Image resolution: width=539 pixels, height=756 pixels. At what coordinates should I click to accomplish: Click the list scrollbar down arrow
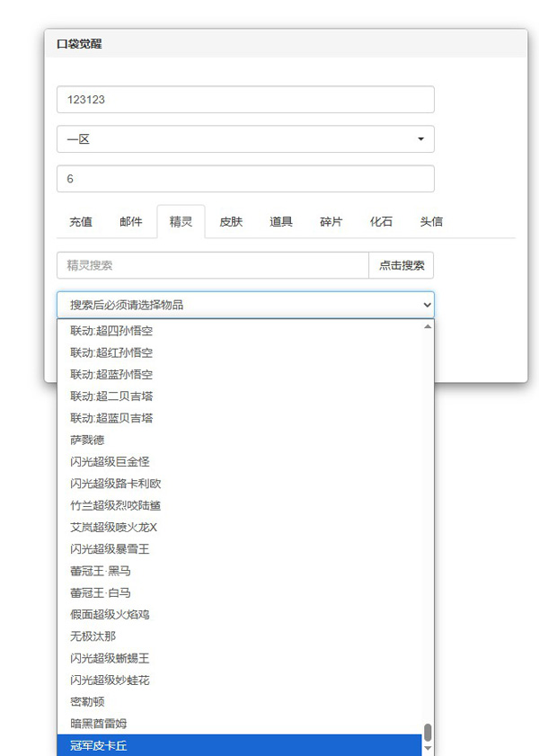tap(428, 748)
